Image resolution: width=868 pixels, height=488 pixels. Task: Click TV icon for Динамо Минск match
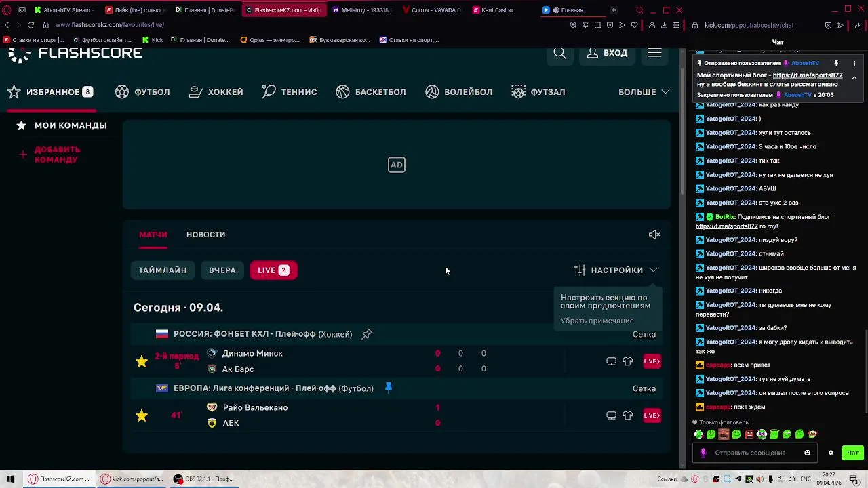pyautogui.click(x=611, y=361)
